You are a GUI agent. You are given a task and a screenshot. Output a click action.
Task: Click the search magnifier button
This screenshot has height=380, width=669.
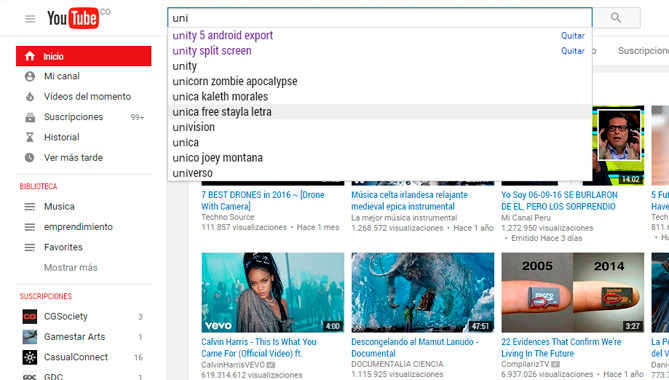616,17
